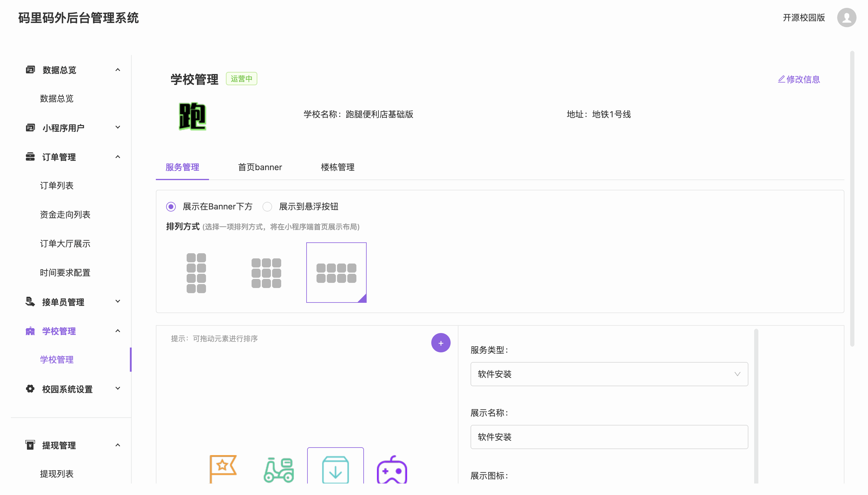Open 订单列表 in the sidebar
This screenshot has width=868, height=495.
pos(56,186)
